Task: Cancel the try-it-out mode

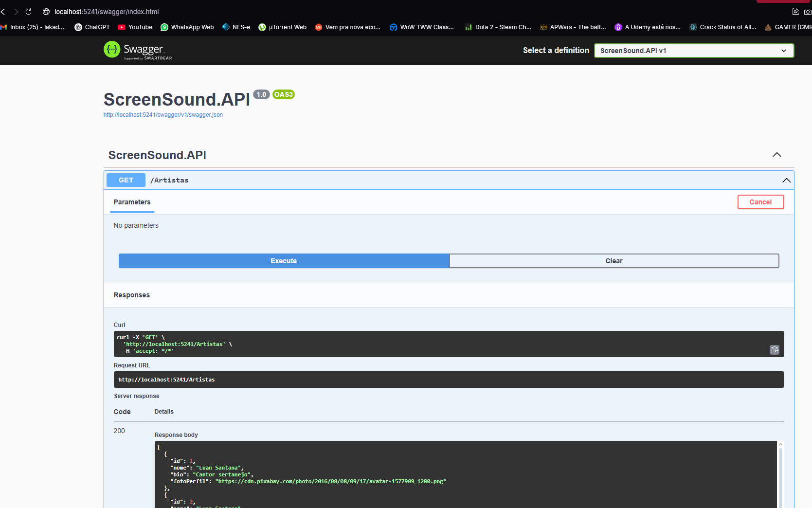Action: tap(760, 202)
